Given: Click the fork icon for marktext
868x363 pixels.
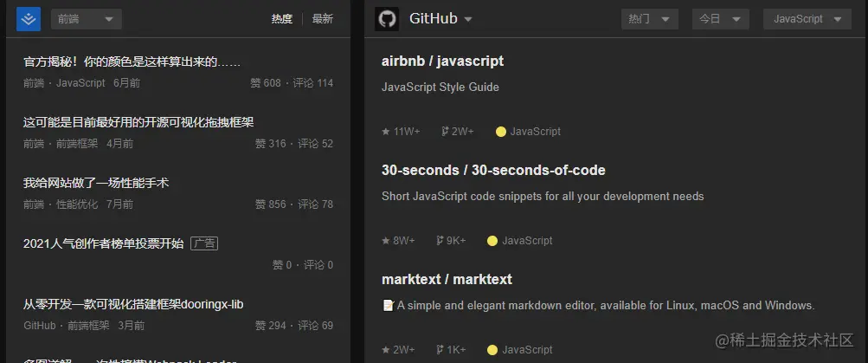Looking at the screenshot, I should 440,350.
